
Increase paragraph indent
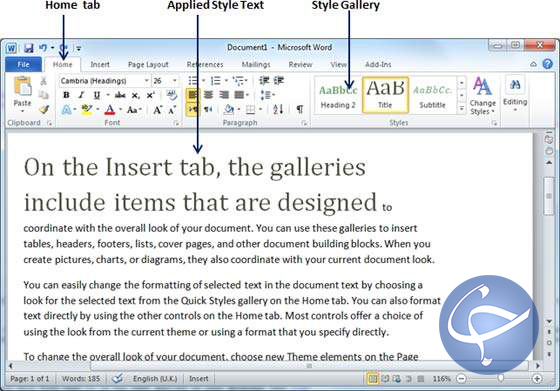coord(279,81)
